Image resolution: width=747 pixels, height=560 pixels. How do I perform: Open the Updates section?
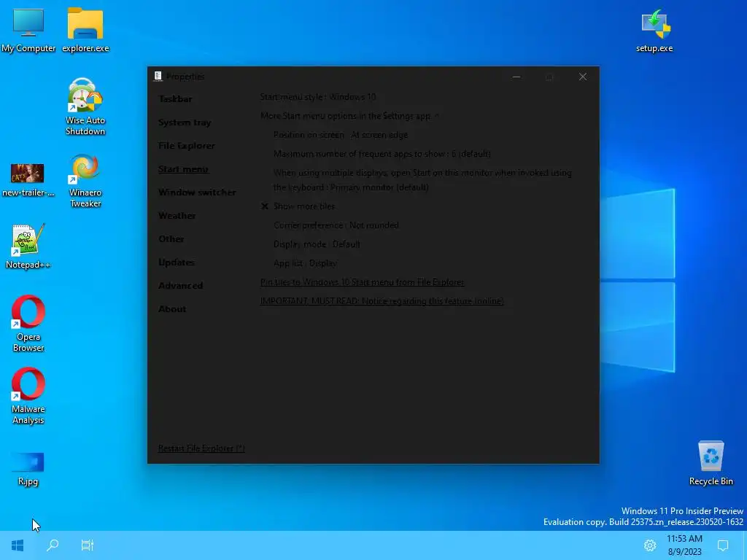pyautogui.click(x=177, y=262)
